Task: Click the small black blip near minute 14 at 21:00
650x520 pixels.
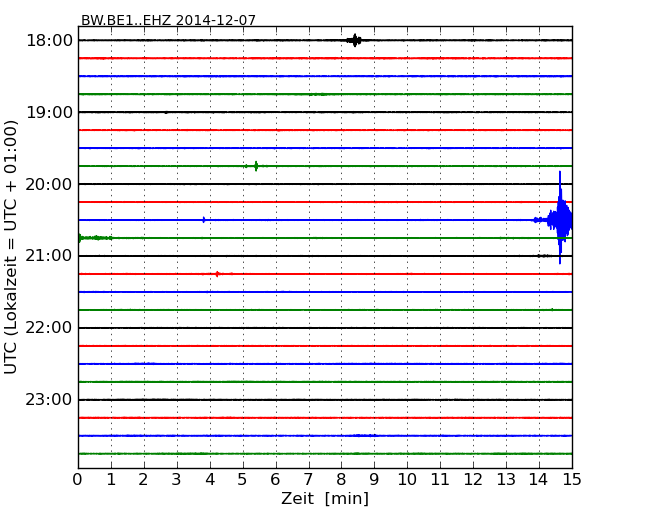Action: tap(543, 256)
